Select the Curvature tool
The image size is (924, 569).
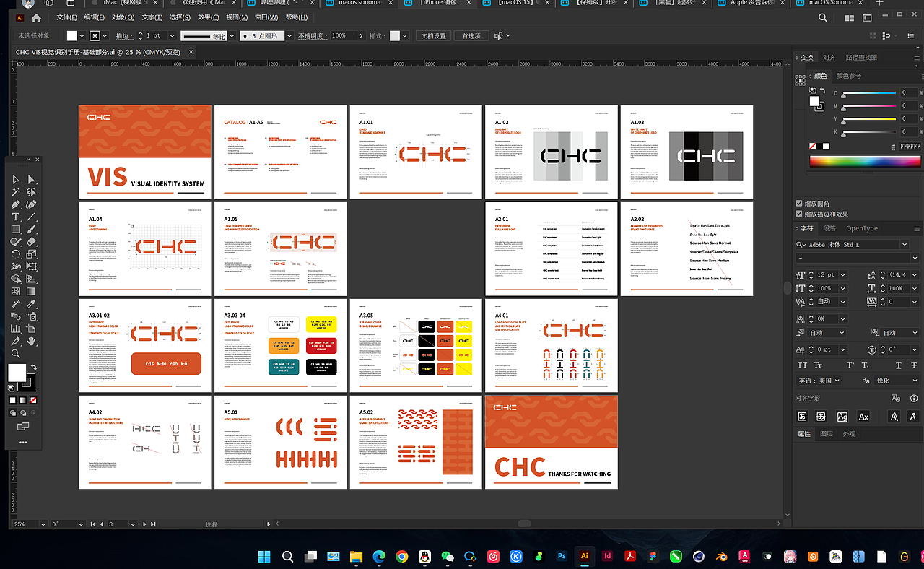pyautogui.click(x=32, y=204)
